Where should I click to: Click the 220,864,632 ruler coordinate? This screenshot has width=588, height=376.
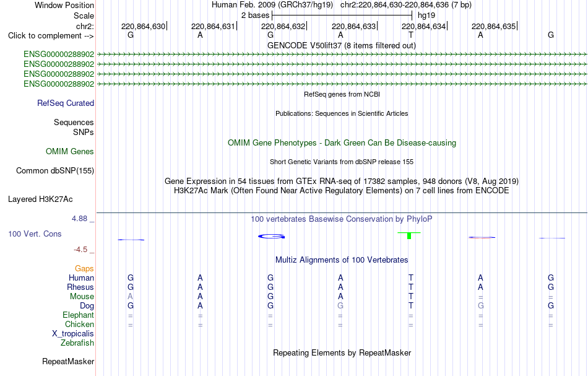point(283,27)
